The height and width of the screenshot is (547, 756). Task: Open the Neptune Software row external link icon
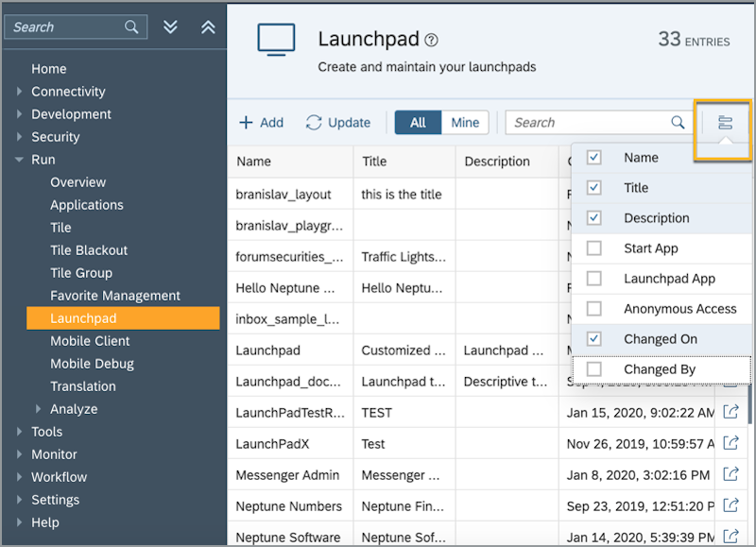(x=730, y=537)
